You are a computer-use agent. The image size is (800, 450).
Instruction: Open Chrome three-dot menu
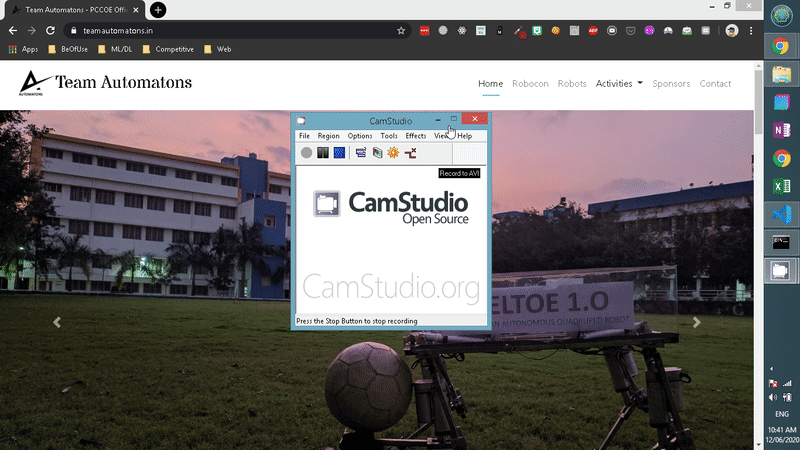coord(751,31)
